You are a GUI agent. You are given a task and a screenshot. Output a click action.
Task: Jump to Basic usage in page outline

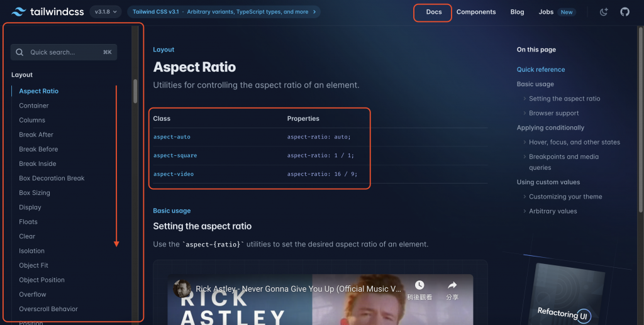tap(535, 84)
